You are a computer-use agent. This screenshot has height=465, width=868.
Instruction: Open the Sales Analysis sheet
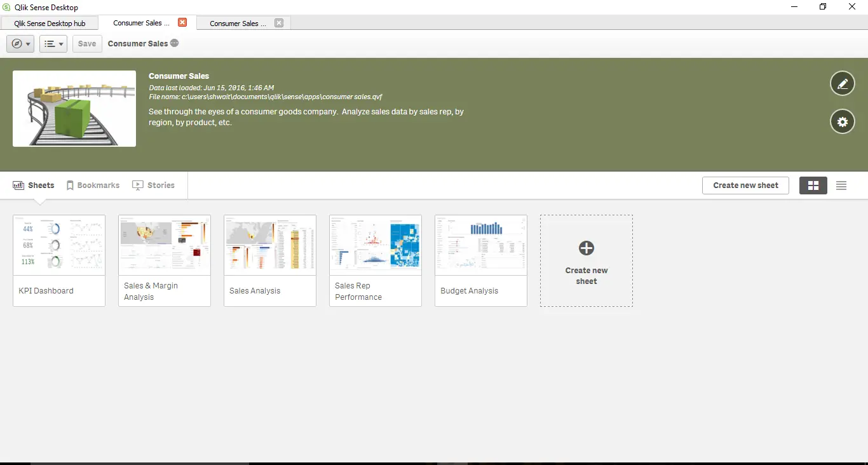tap(270, 260)
